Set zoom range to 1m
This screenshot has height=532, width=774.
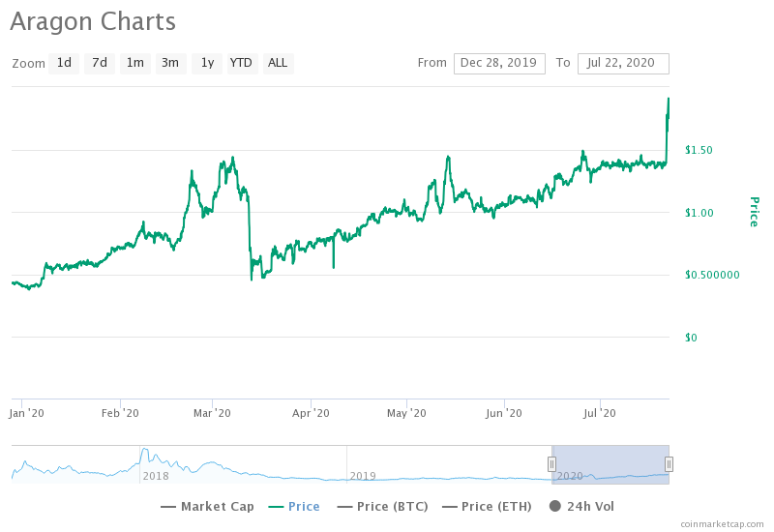[x=135, y=63]
